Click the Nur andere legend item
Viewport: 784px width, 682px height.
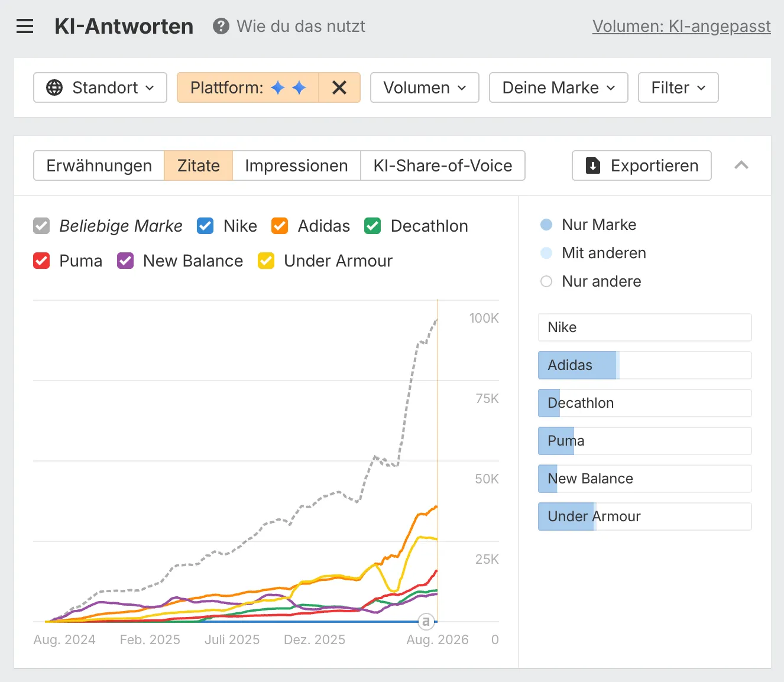[591, 281]
